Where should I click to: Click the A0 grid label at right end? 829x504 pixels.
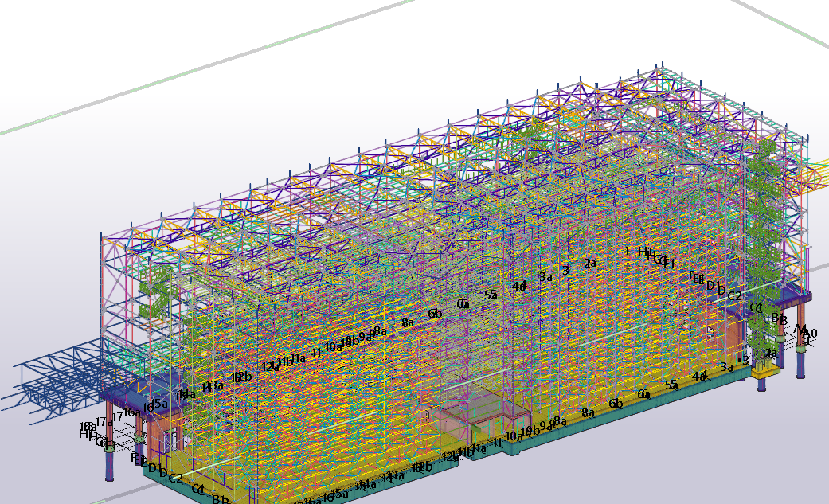pos(811,334)
